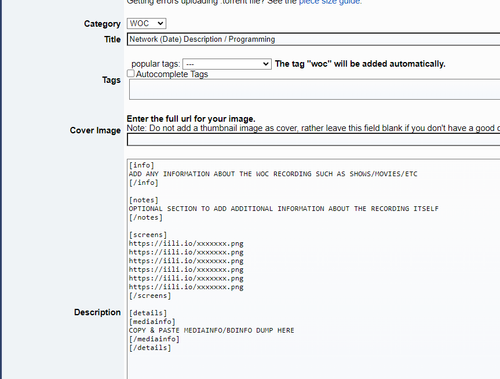Click inside the Tags text area

(315, 89)
